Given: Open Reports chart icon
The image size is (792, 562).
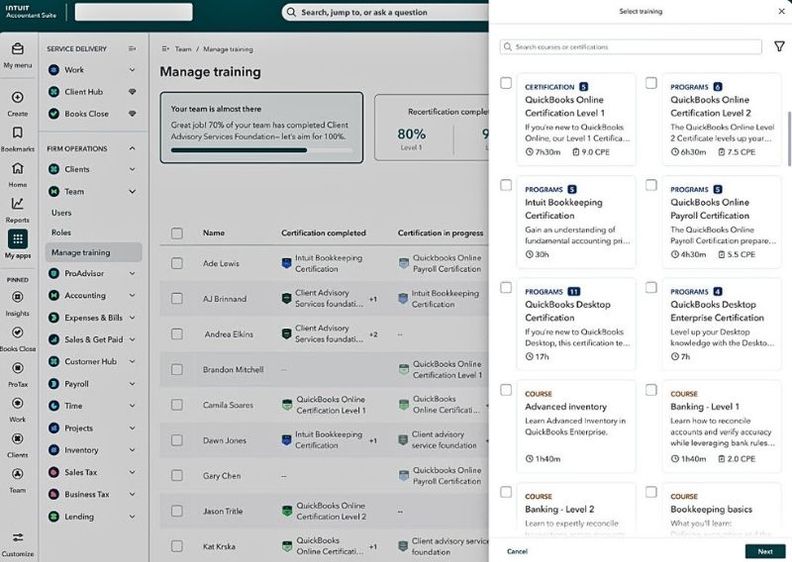Looking at the screenshot, I should point(18,203).
